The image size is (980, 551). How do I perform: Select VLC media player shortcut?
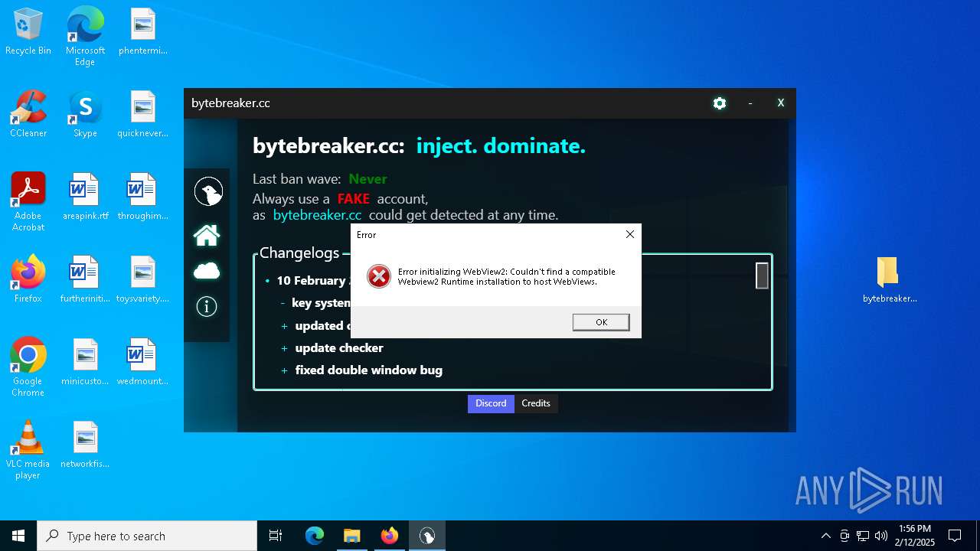tap(28, 450)
